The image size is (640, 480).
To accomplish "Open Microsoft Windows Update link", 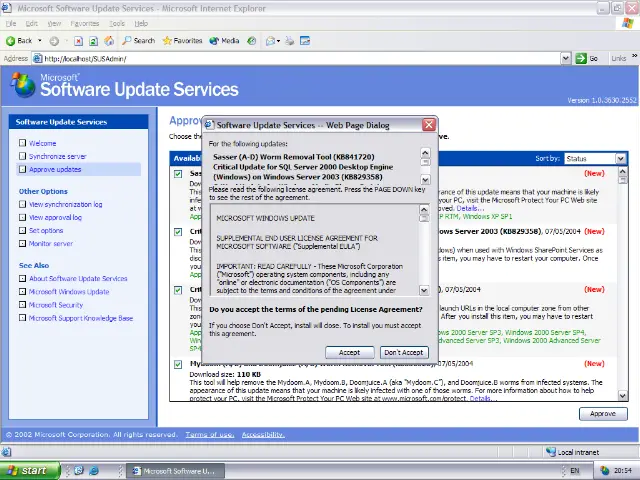I will pos(69,291).
